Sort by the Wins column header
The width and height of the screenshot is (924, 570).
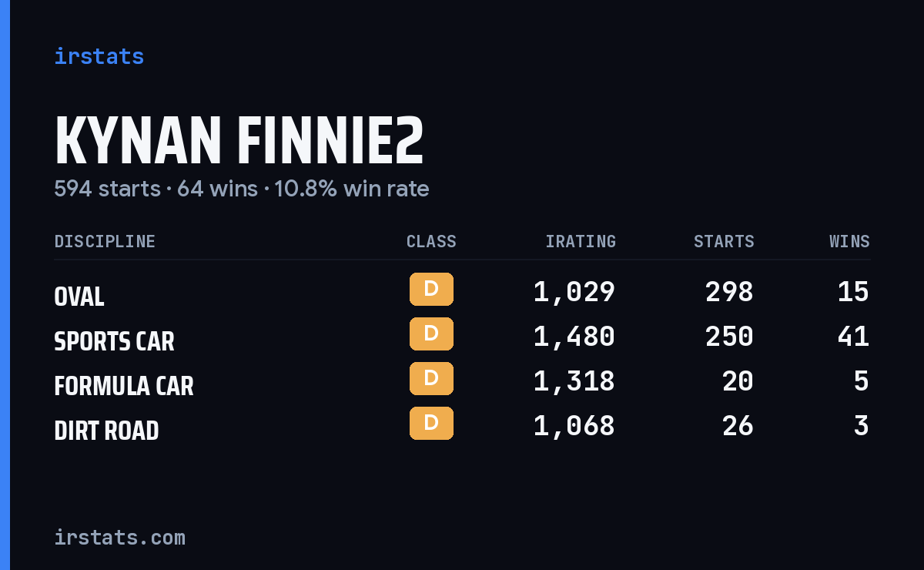(x=849, y=241)
